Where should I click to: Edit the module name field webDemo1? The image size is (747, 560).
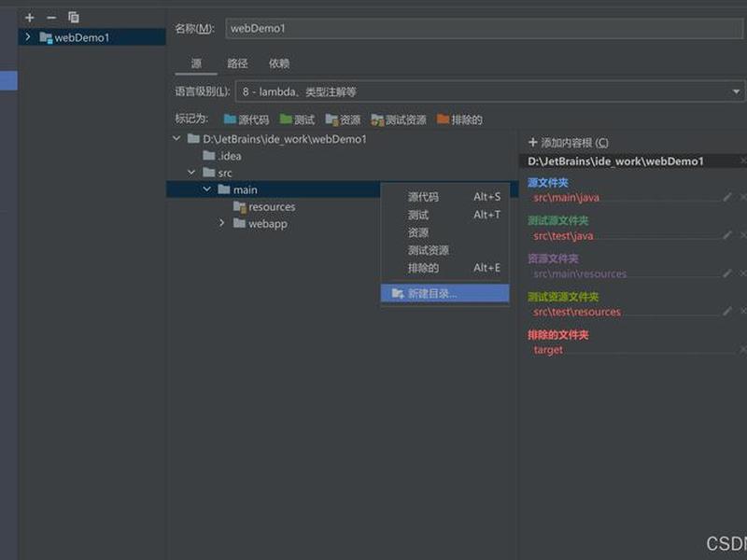pos(484,29)
